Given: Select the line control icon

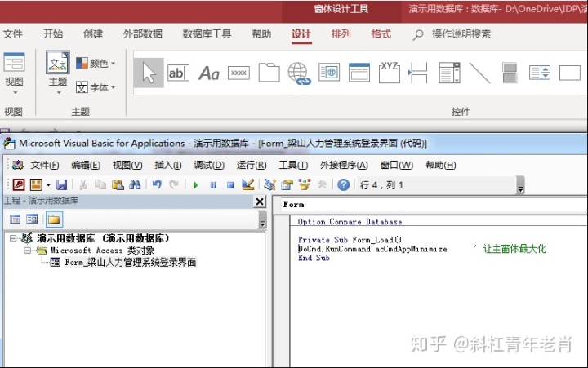Looking at the screenshot, I should coord(479,73).
